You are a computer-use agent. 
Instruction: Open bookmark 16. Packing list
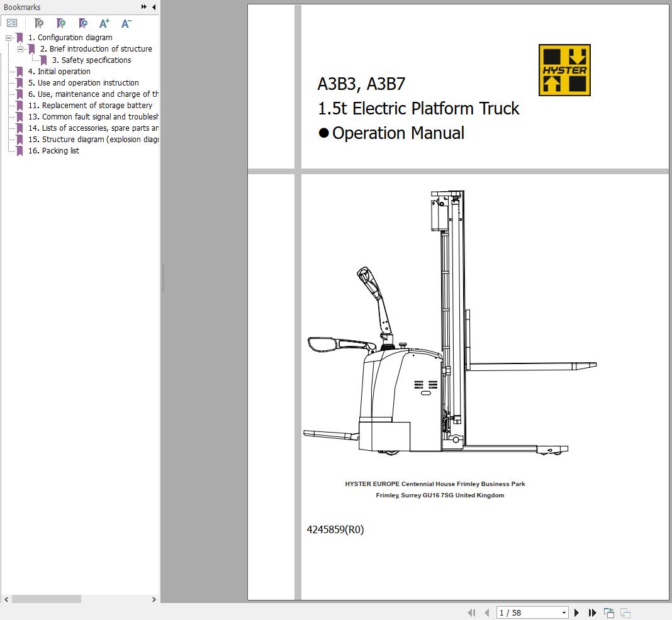53,151
